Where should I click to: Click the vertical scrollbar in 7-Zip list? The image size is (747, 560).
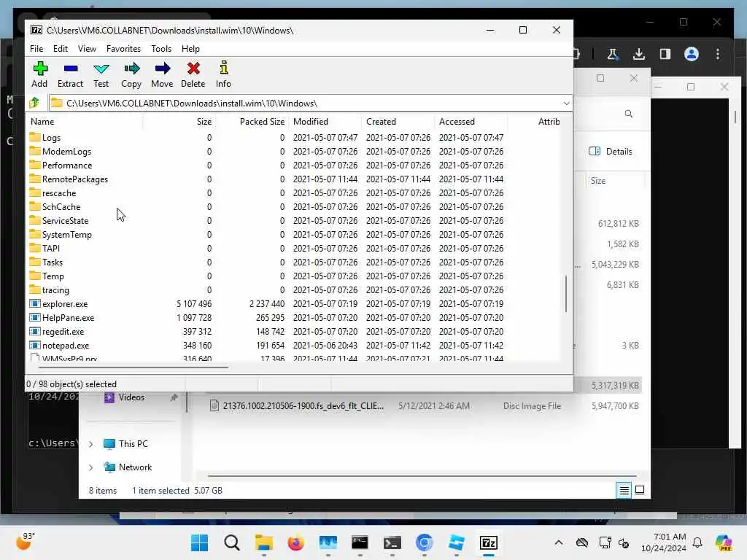(x=566, y=293)
